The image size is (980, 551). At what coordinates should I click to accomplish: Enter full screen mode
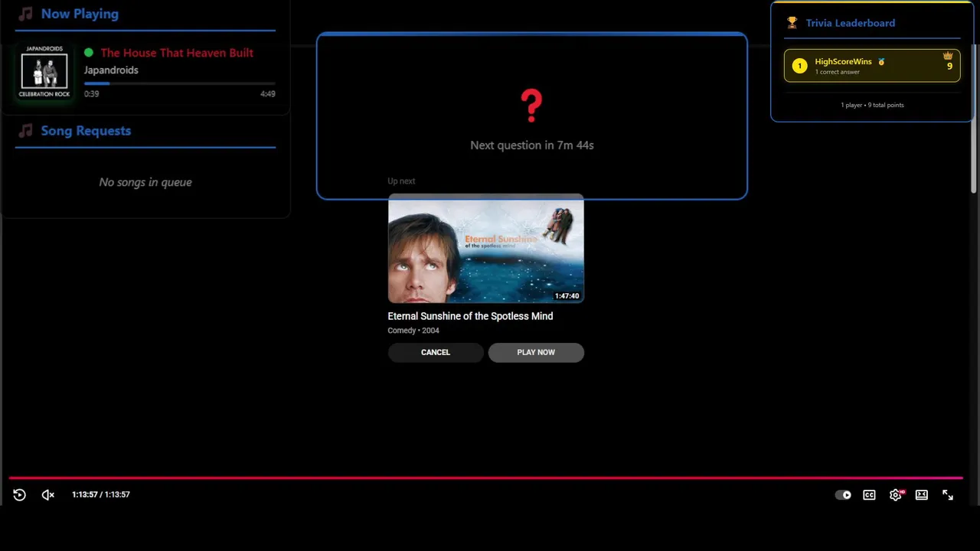pyautogui.click(x=948, y=495)
